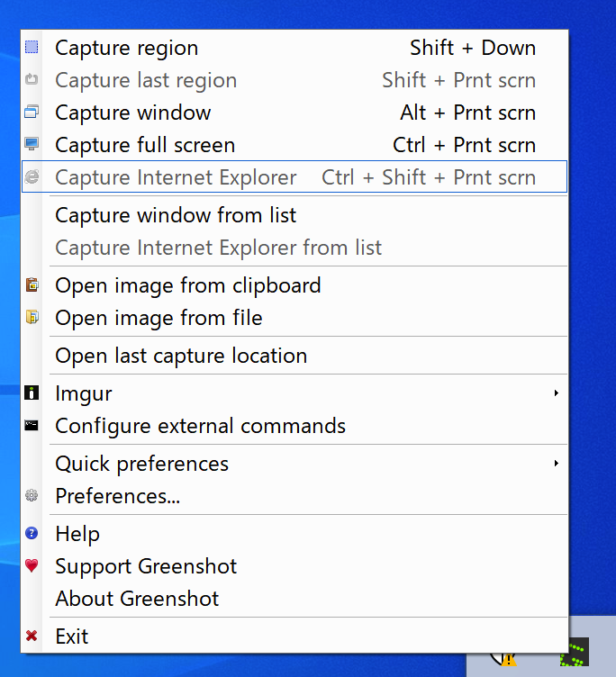Viewport: 616px width, 677px height.
Task: Choose the Capture last region entry
Action: 146,80
